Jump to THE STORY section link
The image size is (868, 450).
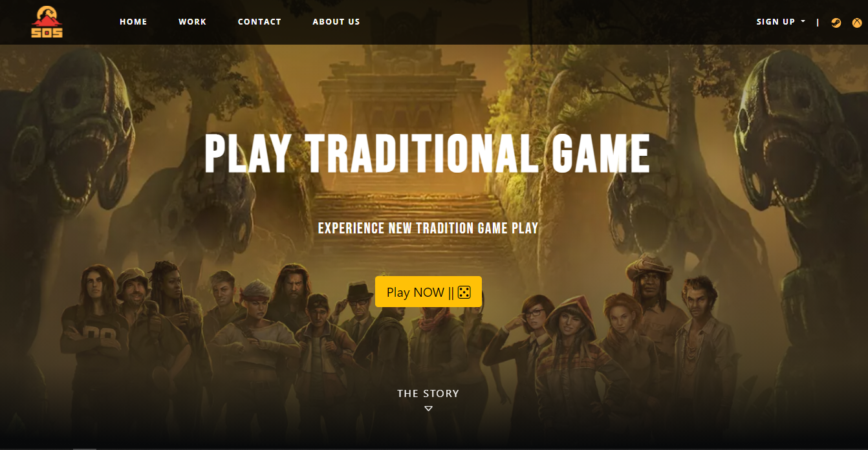[x=428, y=393]
